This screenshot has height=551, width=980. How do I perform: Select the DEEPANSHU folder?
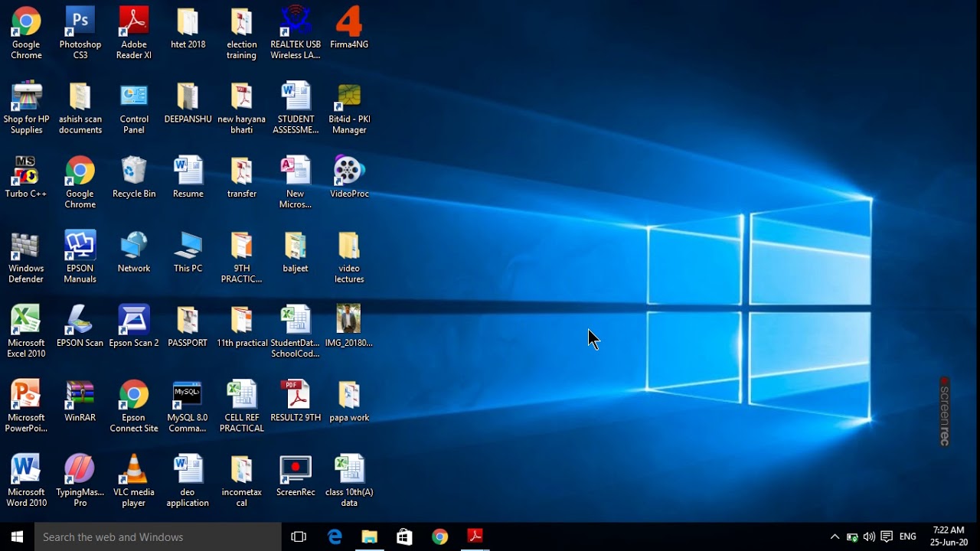pyautogui.click(x=188, y=103)
